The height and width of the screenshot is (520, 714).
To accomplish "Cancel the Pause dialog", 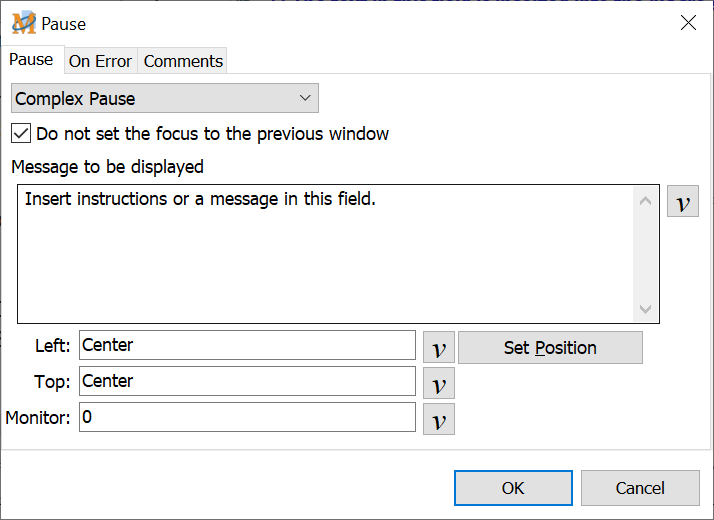I will (640, 488).
